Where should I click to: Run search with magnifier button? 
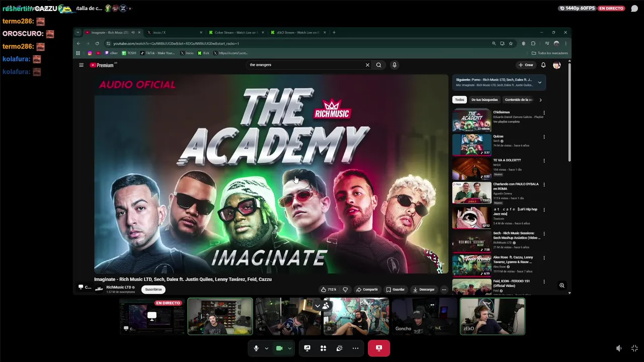click(379, 65)
